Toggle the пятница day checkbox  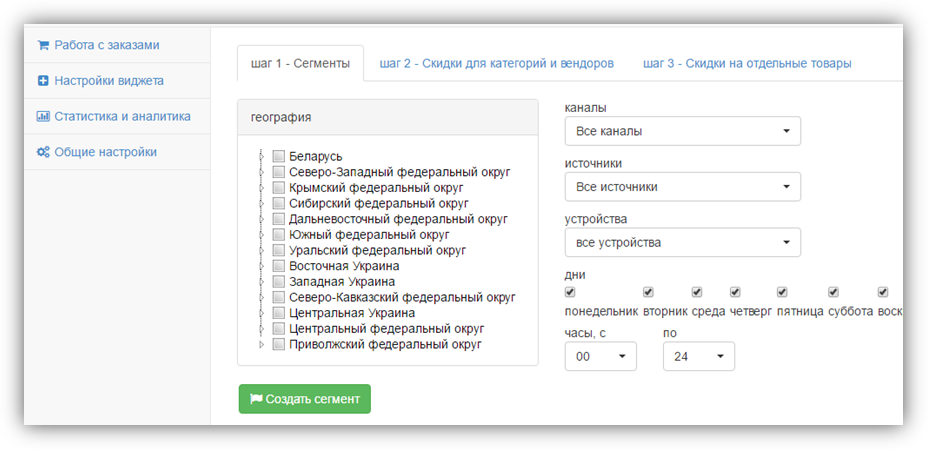782,292
